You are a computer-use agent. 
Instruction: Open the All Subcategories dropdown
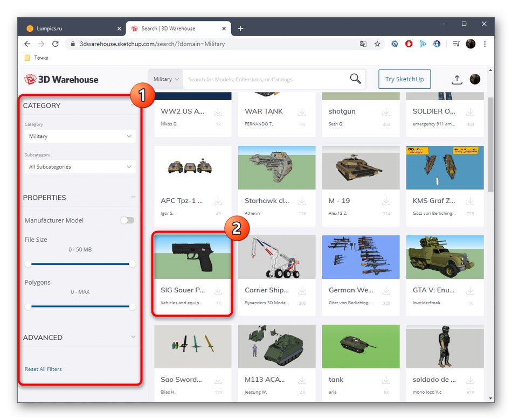click(x=80, y=167)
